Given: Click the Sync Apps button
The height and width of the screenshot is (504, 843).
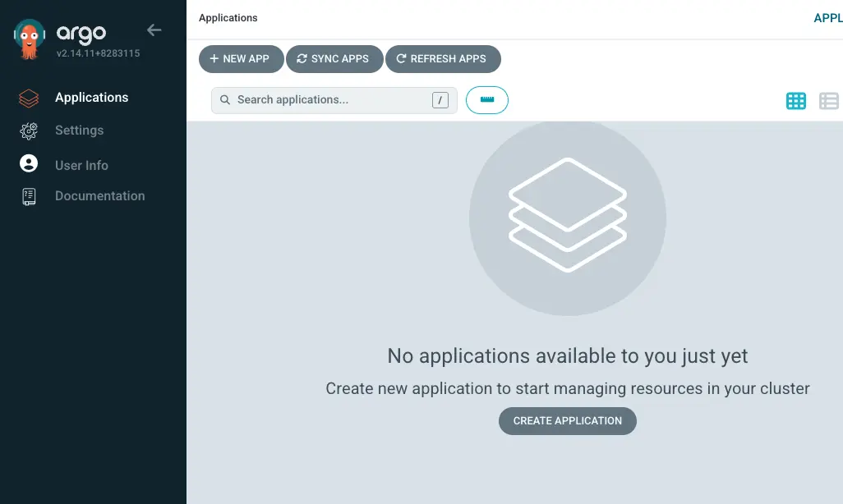Looking at the screenshot, I should (x=334, y=58).
